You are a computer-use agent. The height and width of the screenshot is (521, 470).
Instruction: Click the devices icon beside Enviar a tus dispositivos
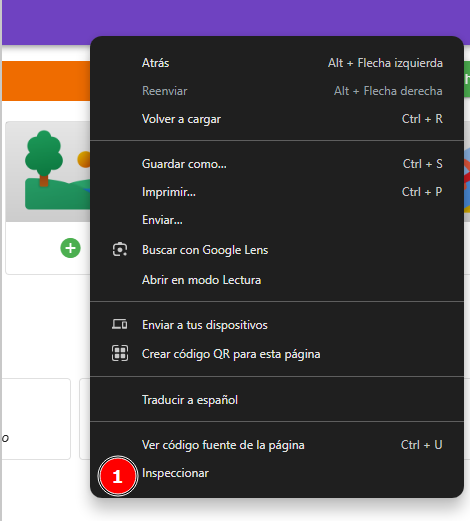pos(120,324)
